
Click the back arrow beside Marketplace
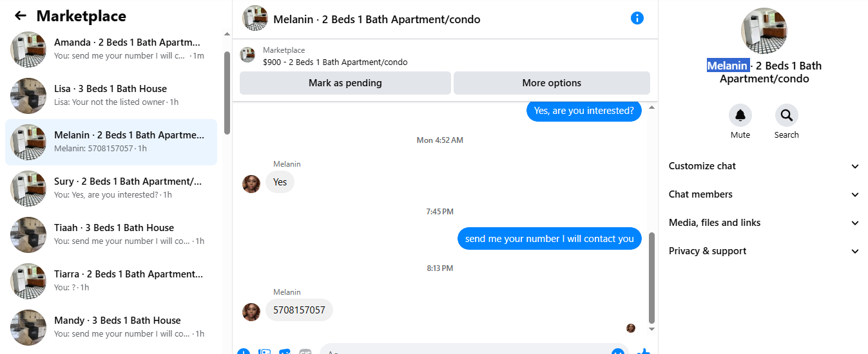coord(21,16)
